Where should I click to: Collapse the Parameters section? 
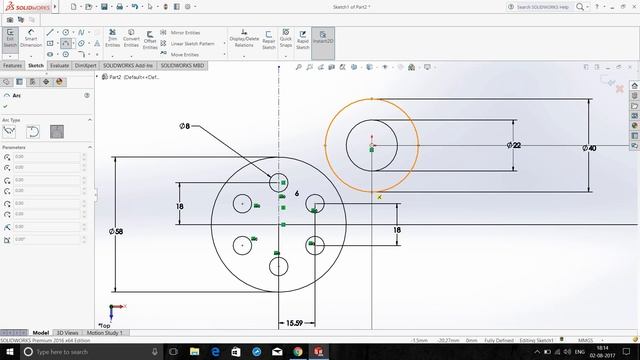click(90, 147)
